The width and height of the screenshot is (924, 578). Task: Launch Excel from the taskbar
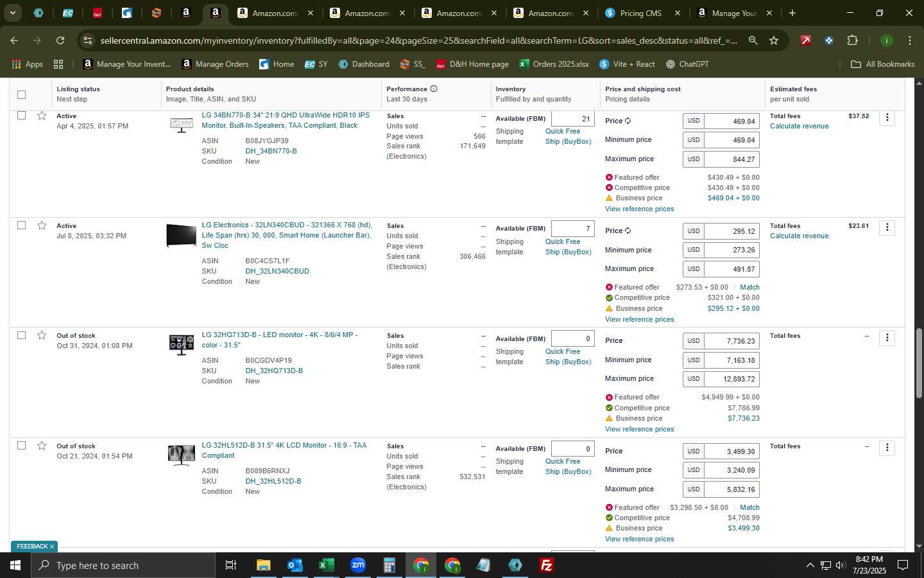326,565
